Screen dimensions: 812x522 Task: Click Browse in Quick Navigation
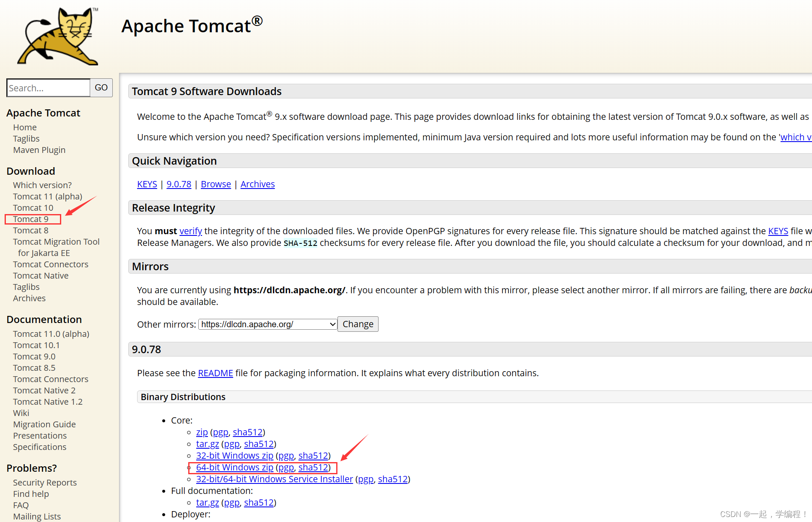coord(216,184)
